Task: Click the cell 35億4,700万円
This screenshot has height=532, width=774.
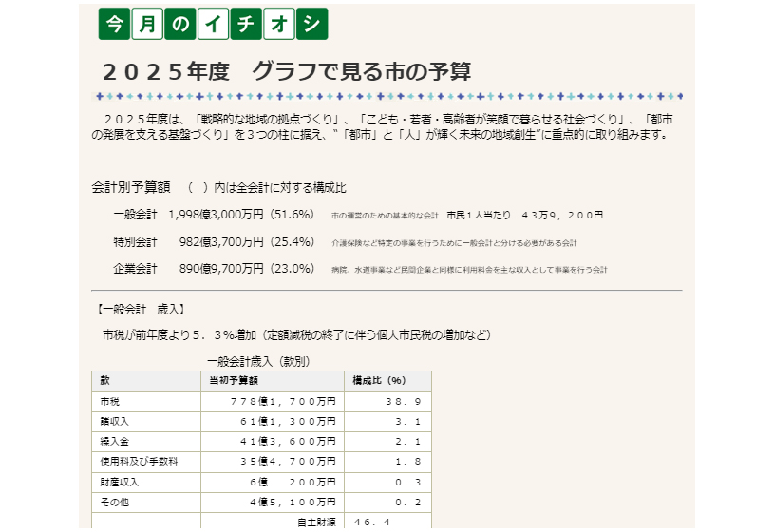Action: 273,462
